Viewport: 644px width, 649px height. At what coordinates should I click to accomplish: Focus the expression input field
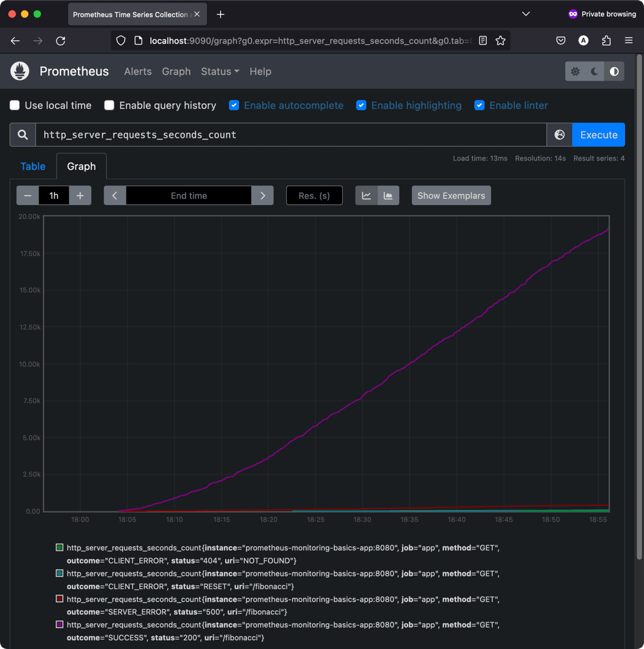[x=291, y=135]
